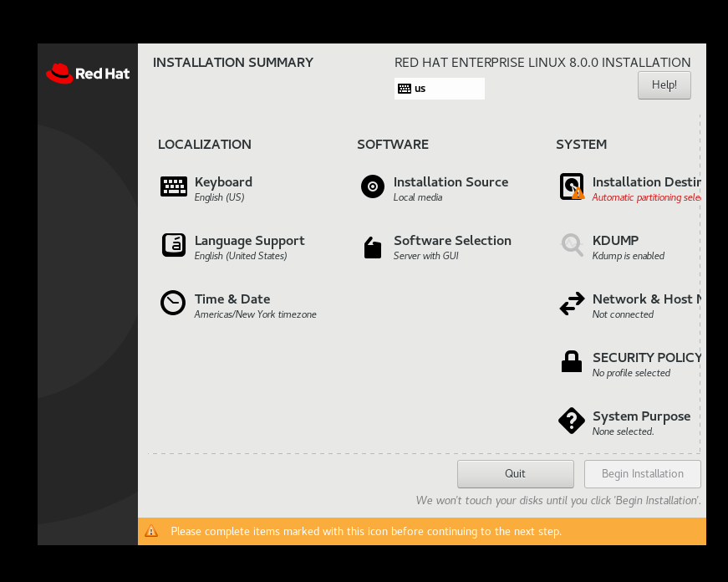Click the keyboard icon in the us layout box

pyautogui.click(x=405, y=89)
